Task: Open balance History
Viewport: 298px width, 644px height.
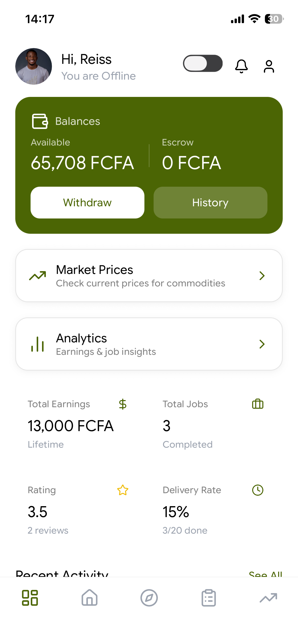Action: pyautogui.click(x=210, y=202)
